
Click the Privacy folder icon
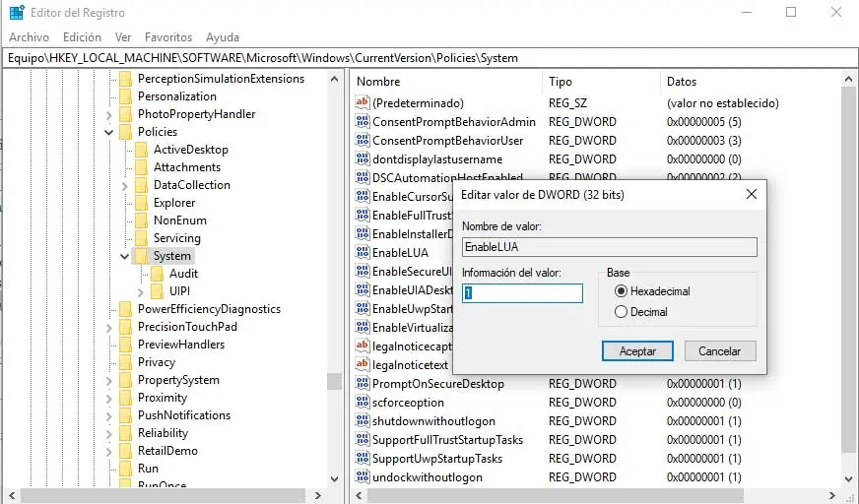point(125,362)
